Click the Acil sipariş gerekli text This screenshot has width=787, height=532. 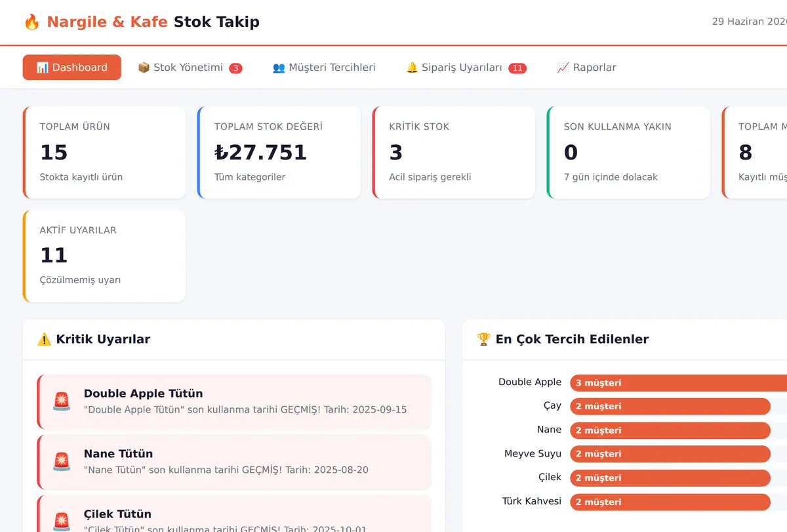430,177
